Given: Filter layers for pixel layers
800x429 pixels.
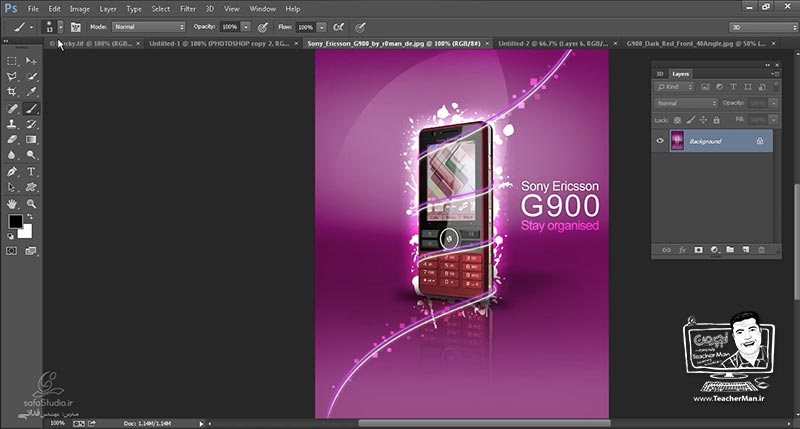Looking at the screenshot, I should tap(705, 87).
